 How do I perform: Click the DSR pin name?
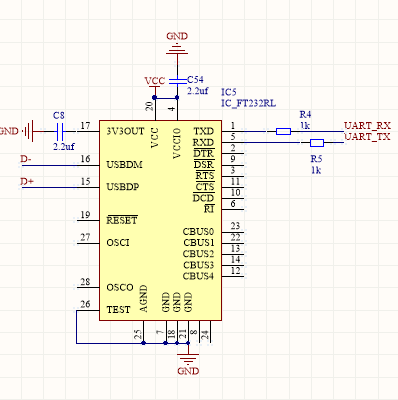[204, 165]
